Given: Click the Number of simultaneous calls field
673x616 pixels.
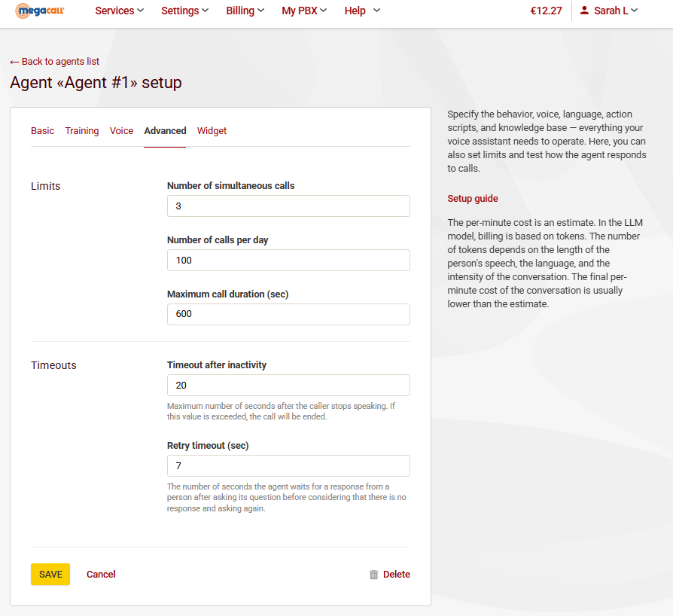Looking at the screenshot, I should point(288,206).
